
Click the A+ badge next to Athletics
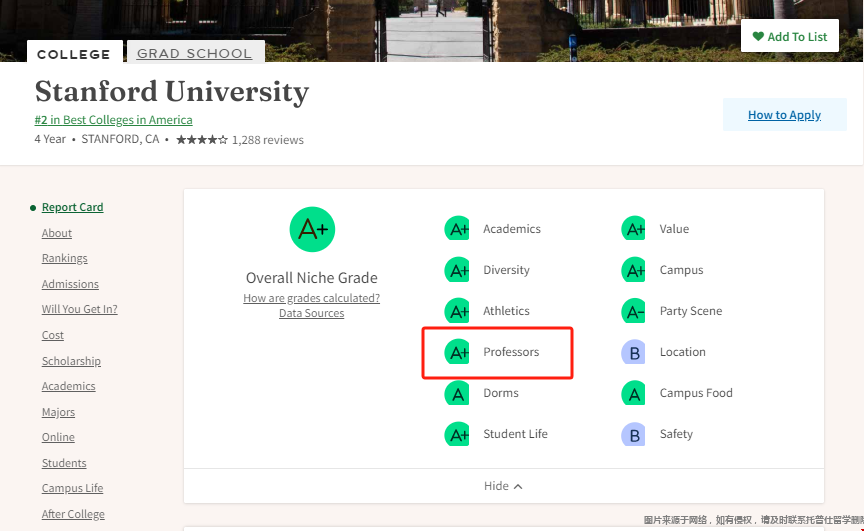point(457,311)
